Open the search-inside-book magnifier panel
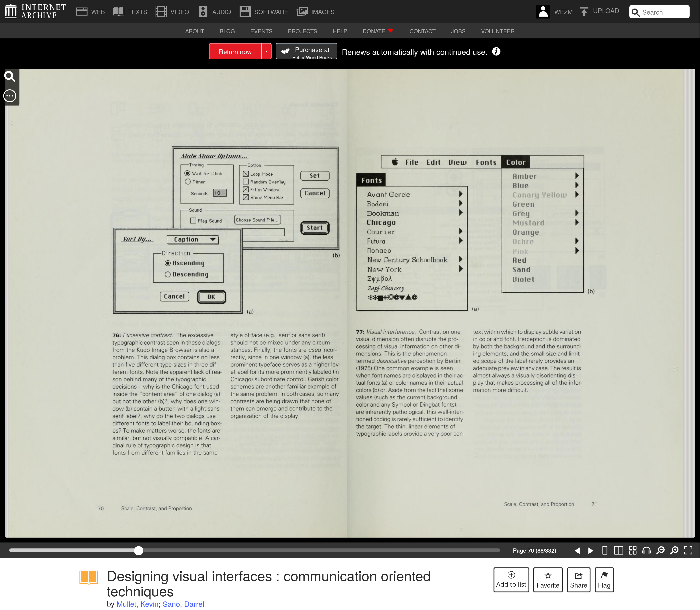Image resolution: width=700 pixels, height=610 pixels. click(10, 77)
